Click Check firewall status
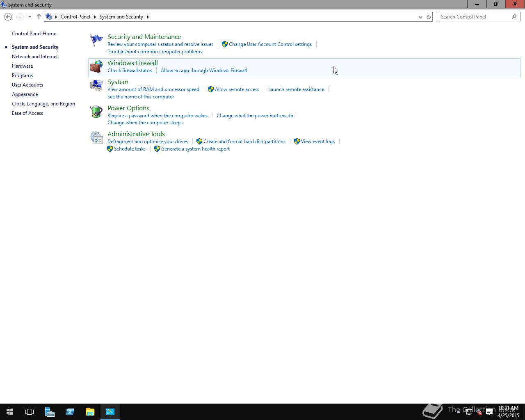 130,71
